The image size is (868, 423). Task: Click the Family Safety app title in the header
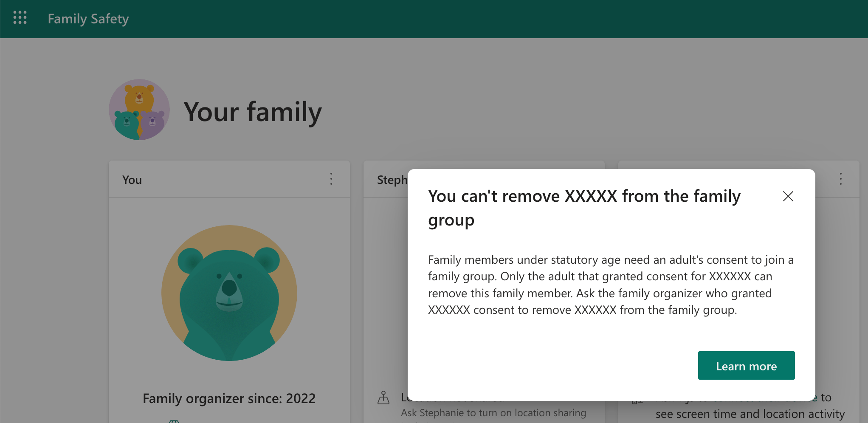pyautogui.click(x=88, y=19)
